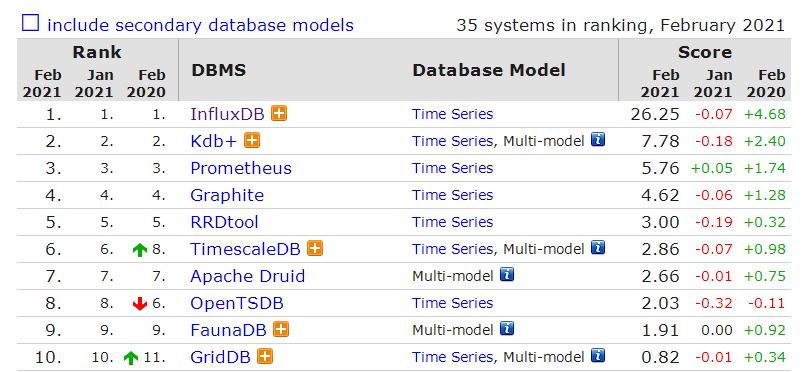Click the info icon in GridDB row
This screenshot has width=809, height=372.
click(x=598, y=355)
